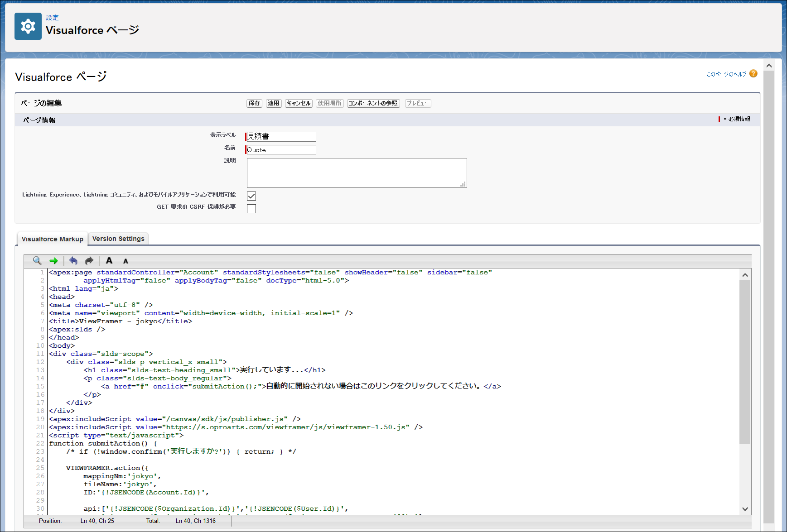Enable CSRF protection for GET requests checkbox
The image size is (787, 532).
(x=251, y=209)
